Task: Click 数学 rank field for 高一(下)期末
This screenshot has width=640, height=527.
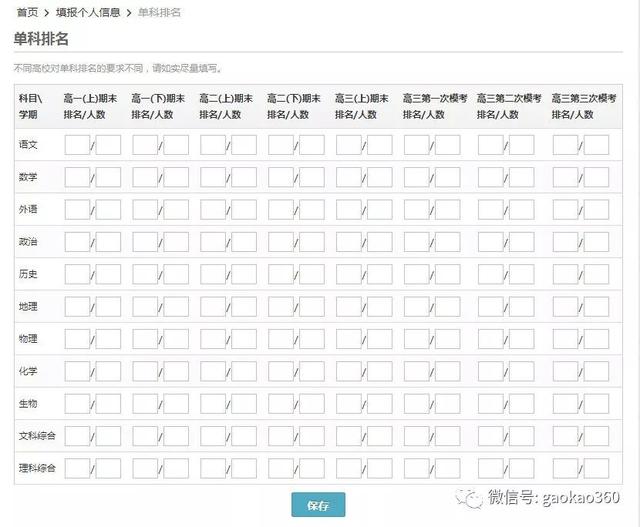Action: click(145, 177)
